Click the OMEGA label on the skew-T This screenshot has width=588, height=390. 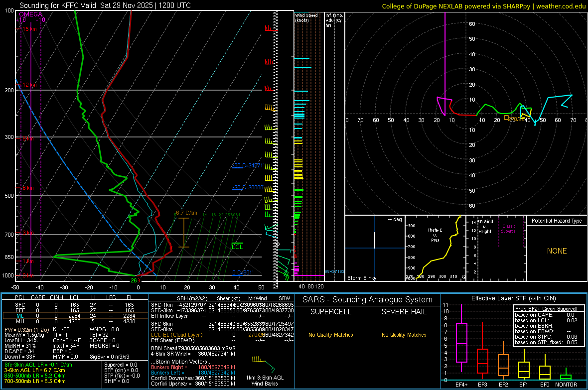click(31, 14)
